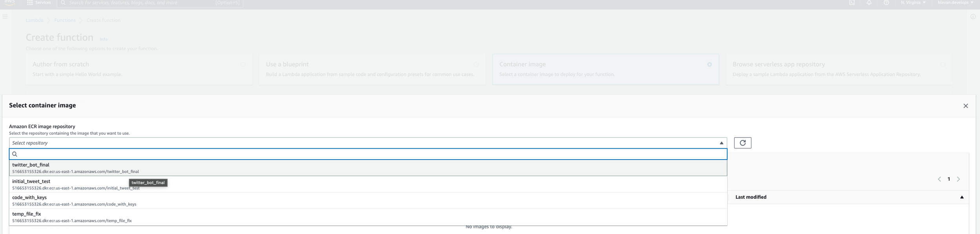Go to Lambda breadcrumb link
Screen dimensions: 980x234
[x=34, y=20]
